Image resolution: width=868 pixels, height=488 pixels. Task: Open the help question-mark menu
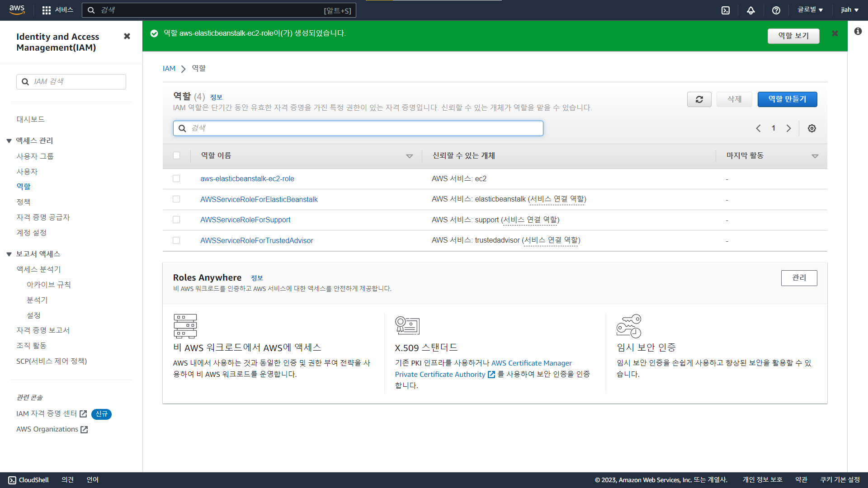[x=776, y=10]
